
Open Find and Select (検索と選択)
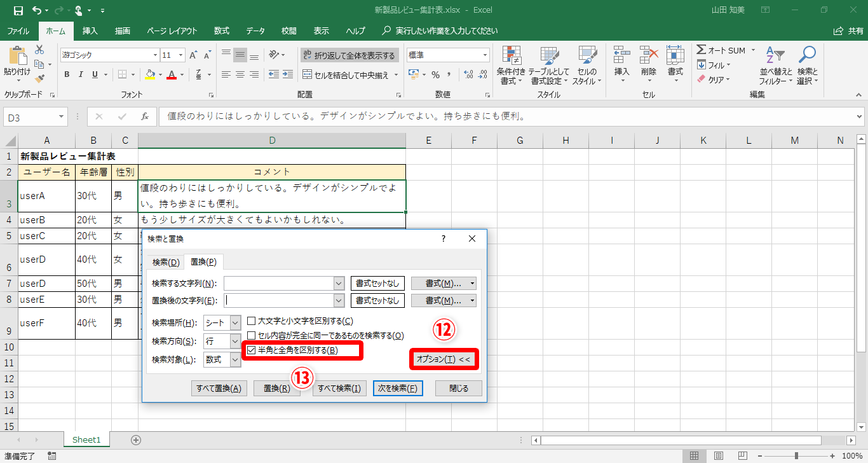coord(807,66)
